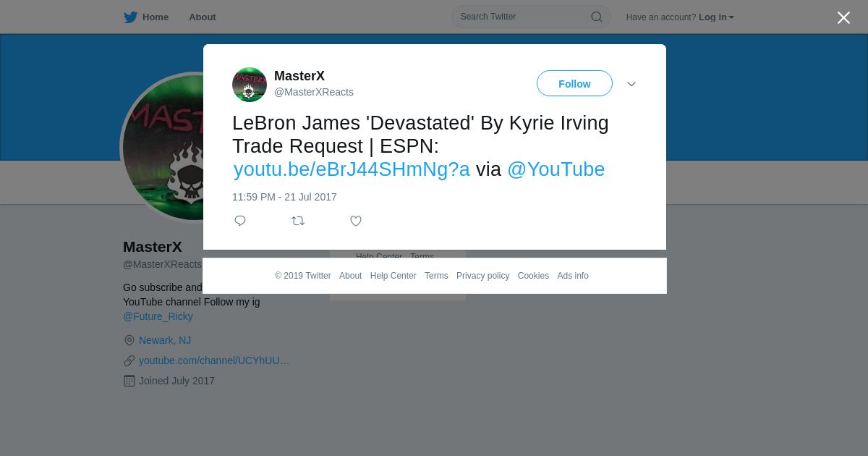The image size is (868, 456).
Task: Click the search magnifier icon
Action: coord(597,17)
